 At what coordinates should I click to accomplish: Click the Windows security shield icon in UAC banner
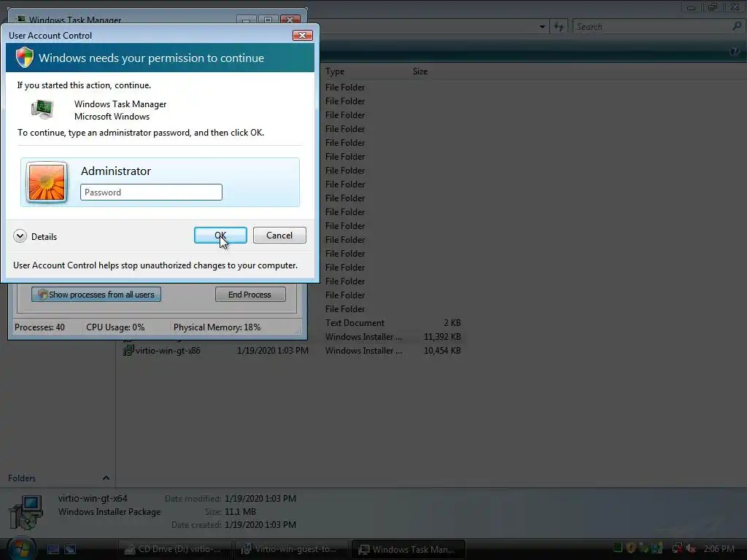tap(24, 58)
